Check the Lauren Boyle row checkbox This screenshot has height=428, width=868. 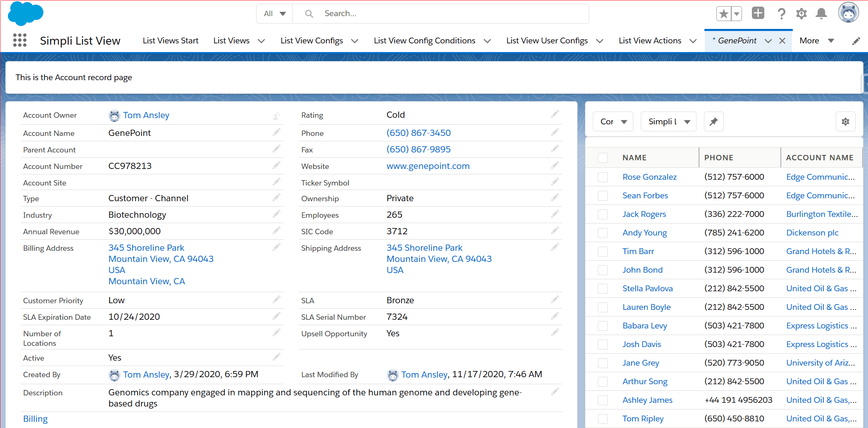pos(603,307)
